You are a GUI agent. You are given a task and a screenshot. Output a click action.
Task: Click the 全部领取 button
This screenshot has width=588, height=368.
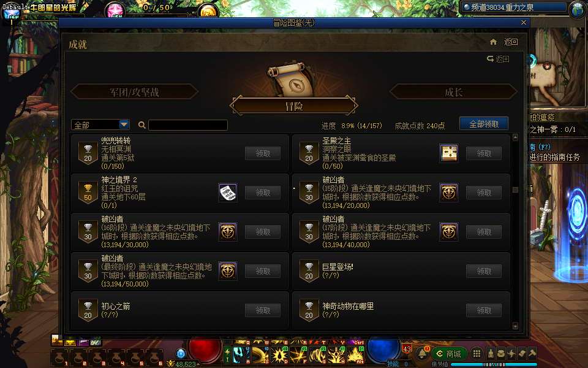click(x=484, y=124)
